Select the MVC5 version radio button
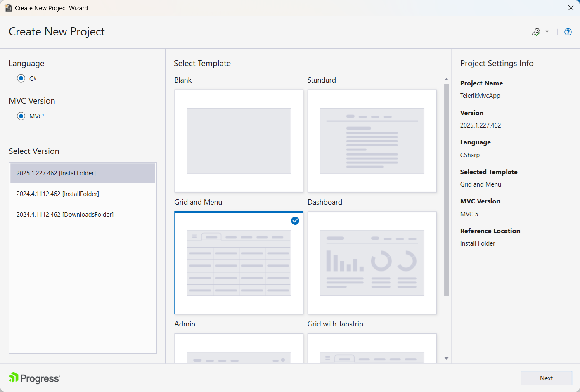 click(x=21, y=116)
